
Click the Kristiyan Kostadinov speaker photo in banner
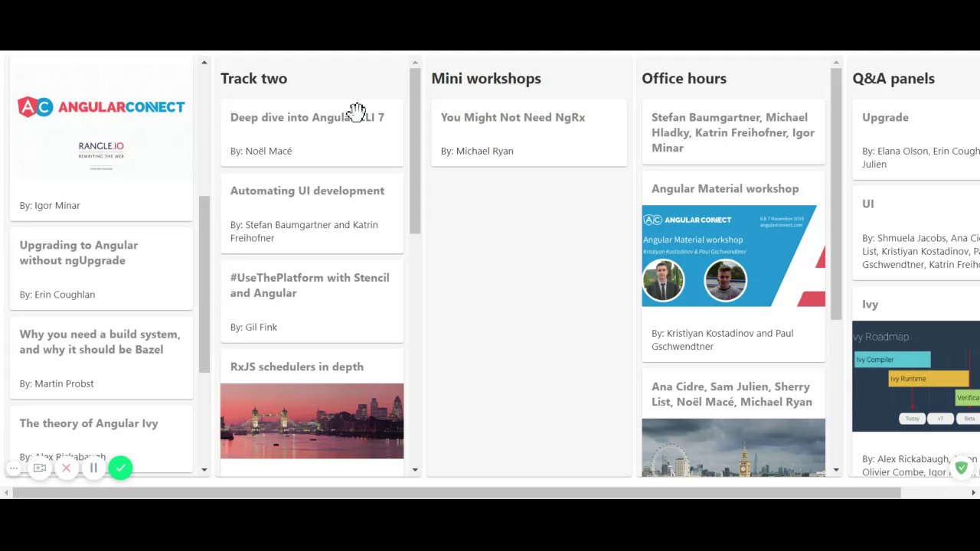point(663,280)
